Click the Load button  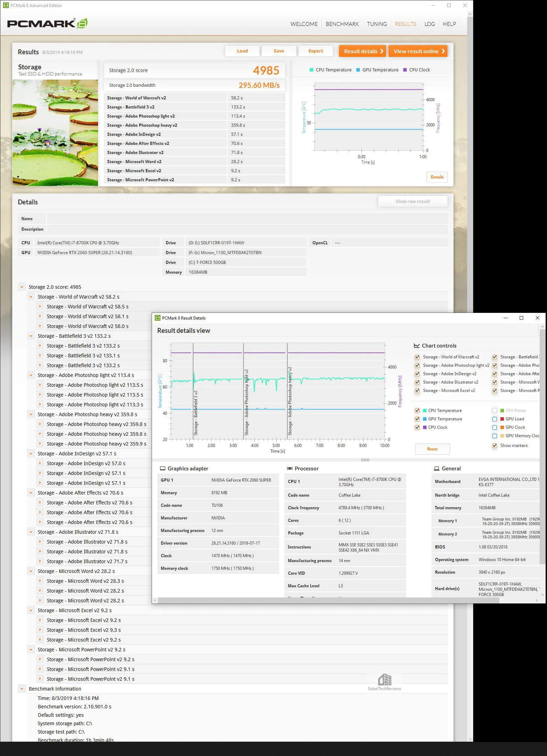point(242,51)
